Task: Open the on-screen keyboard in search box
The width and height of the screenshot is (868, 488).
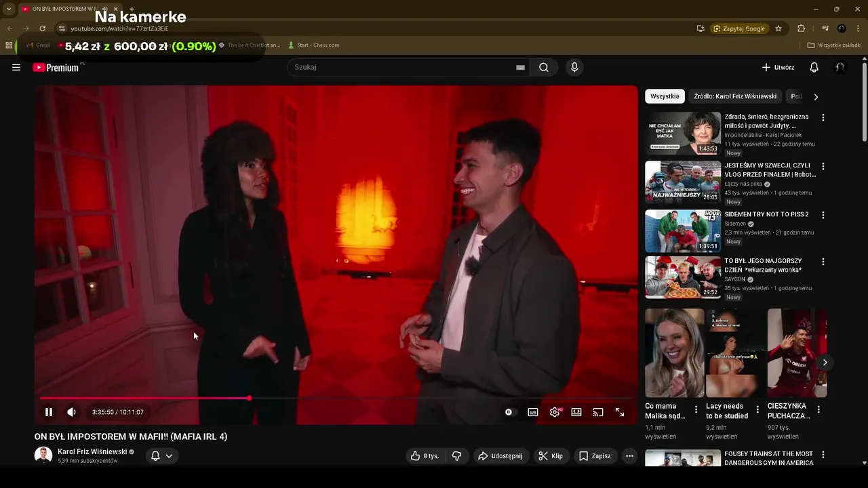Action: point(520,67)
